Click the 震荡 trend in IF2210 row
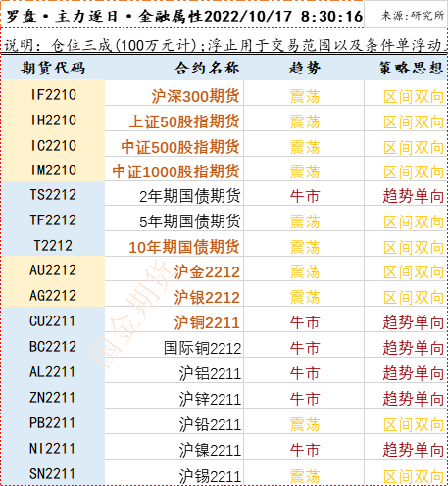448x486 pixels. [305, 97]
